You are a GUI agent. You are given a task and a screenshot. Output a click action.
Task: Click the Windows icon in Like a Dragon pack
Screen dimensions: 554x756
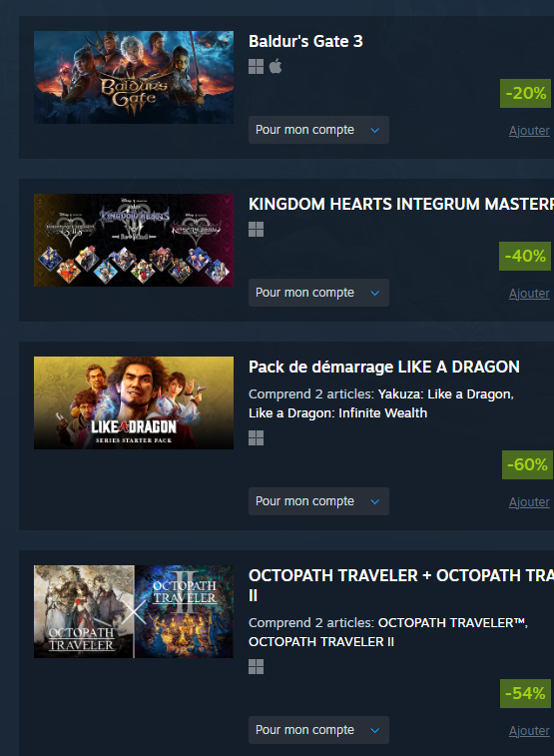coord(256,438)
